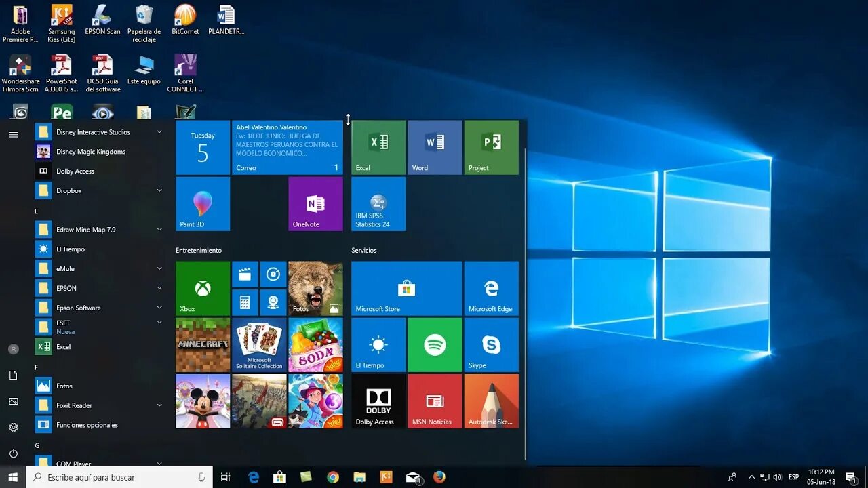This screenshot has width=868, height=488.
Task: Open the Tuesday 5 calendar tile
Action: 203,148
